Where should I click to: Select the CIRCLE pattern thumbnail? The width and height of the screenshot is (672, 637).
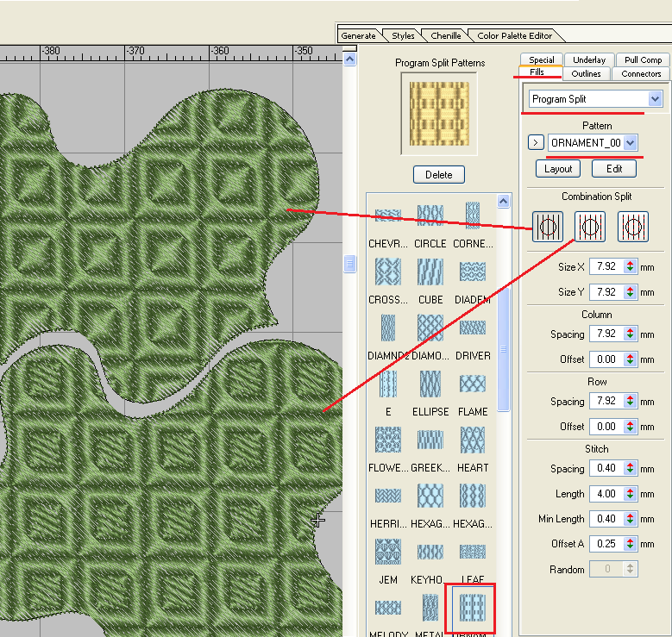click(x=430, y=216)
